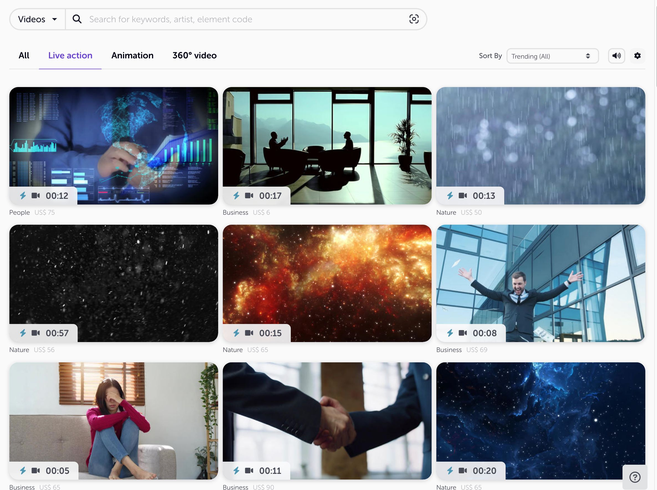Switch to the All tab

(x=24, y=55)
